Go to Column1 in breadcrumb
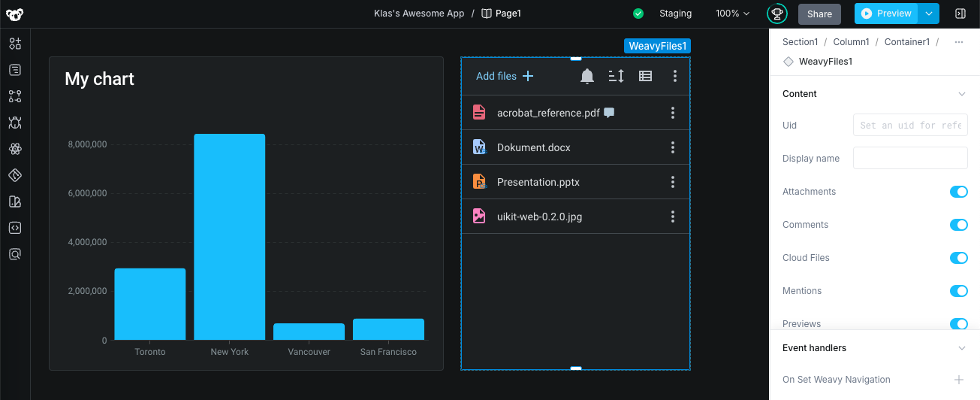980x400 pixels. point(851,42)
